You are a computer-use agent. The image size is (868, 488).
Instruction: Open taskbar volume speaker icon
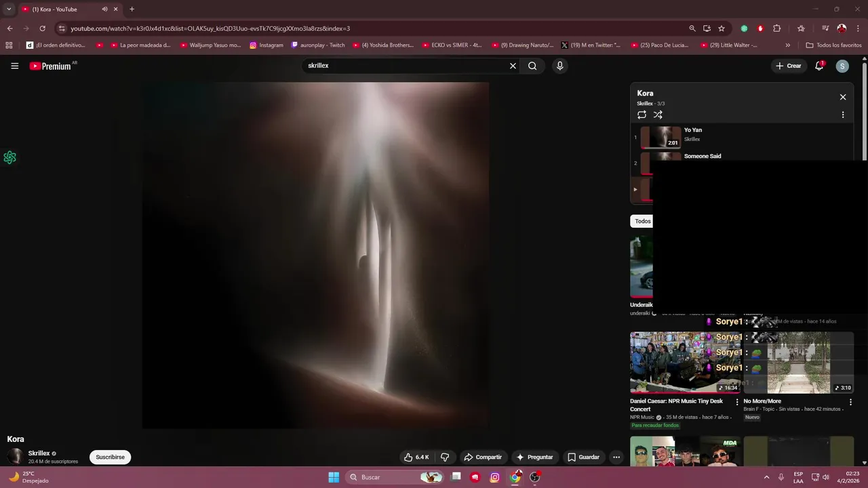point(825,477)
